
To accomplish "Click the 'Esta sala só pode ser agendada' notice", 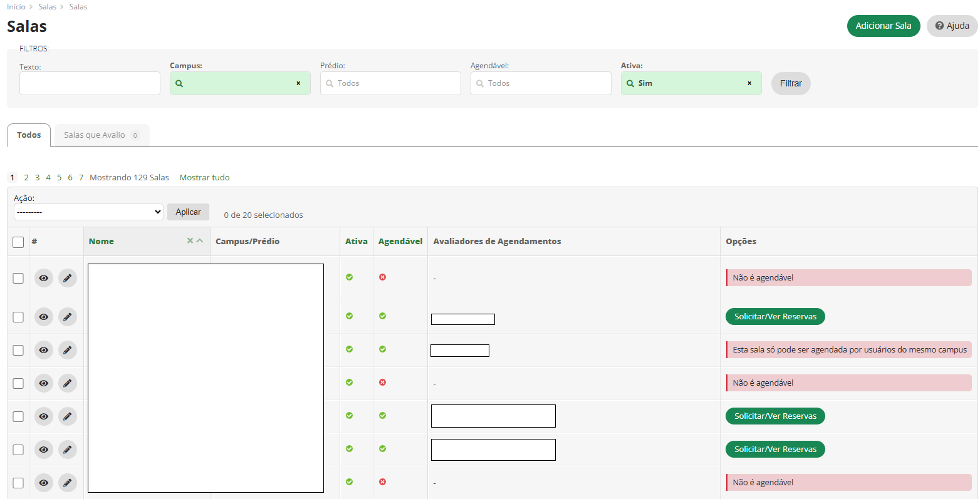I will pos(848,349).
